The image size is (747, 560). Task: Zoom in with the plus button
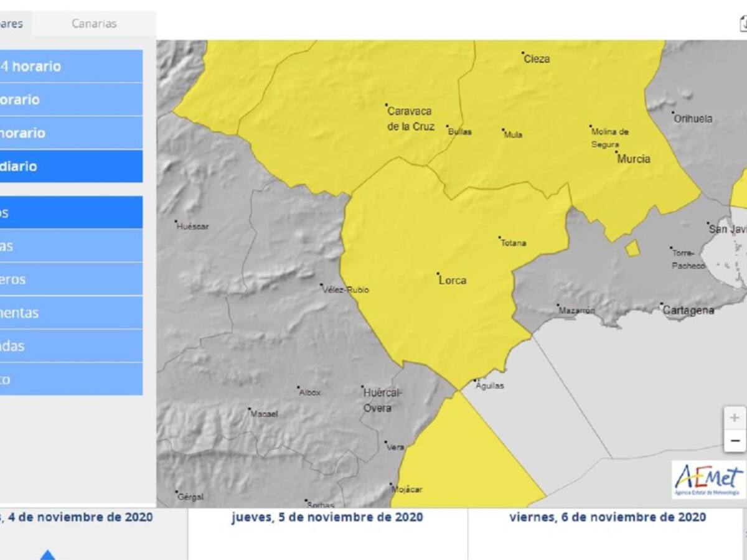pos(735,418)
